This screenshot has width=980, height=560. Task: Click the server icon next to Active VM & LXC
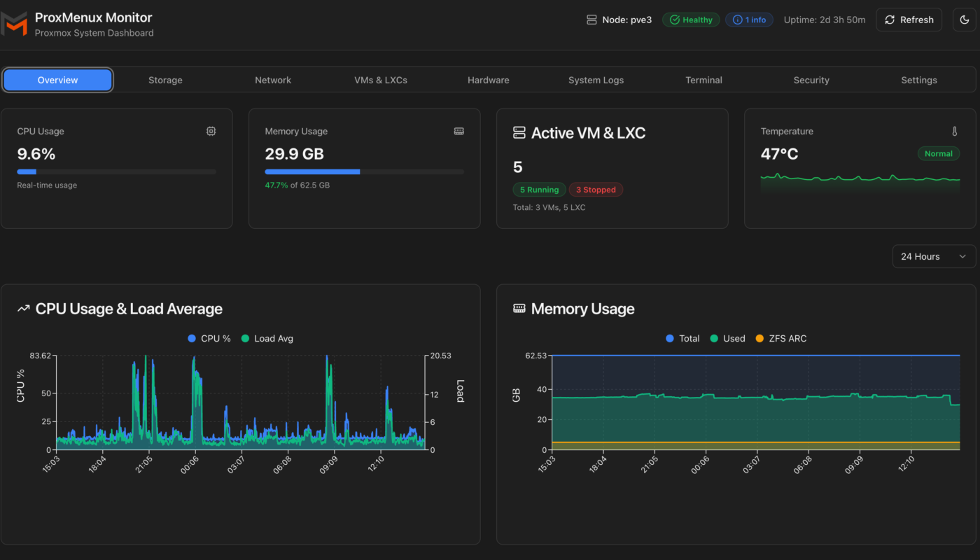point(518,132)
